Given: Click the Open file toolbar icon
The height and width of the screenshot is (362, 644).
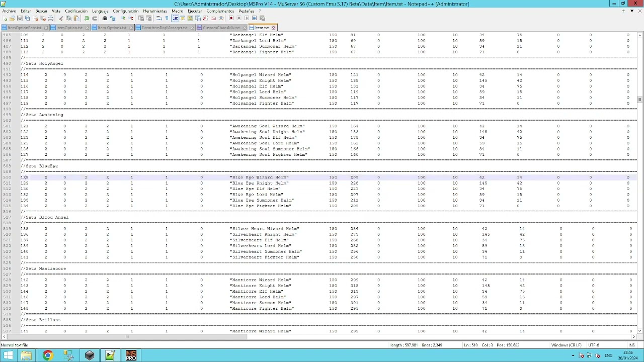Looking at the screenshot, I should (x=12, y=18).
